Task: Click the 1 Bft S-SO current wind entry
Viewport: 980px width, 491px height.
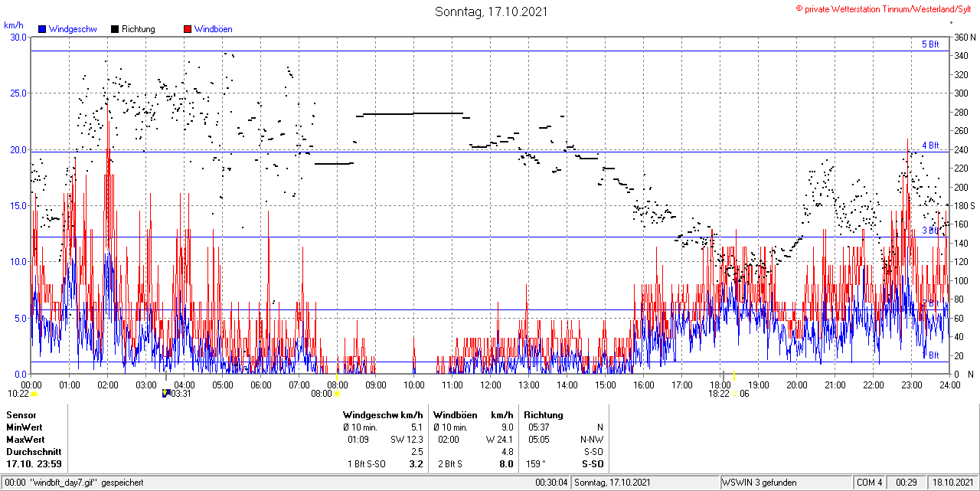Action: [367, 464]
